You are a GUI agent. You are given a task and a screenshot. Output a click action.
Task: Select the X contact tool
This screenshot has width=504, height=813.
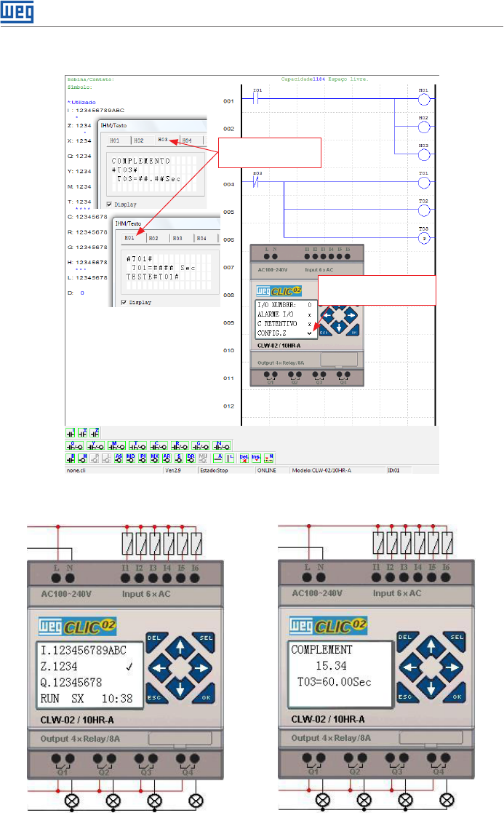(x=82, y=433)
